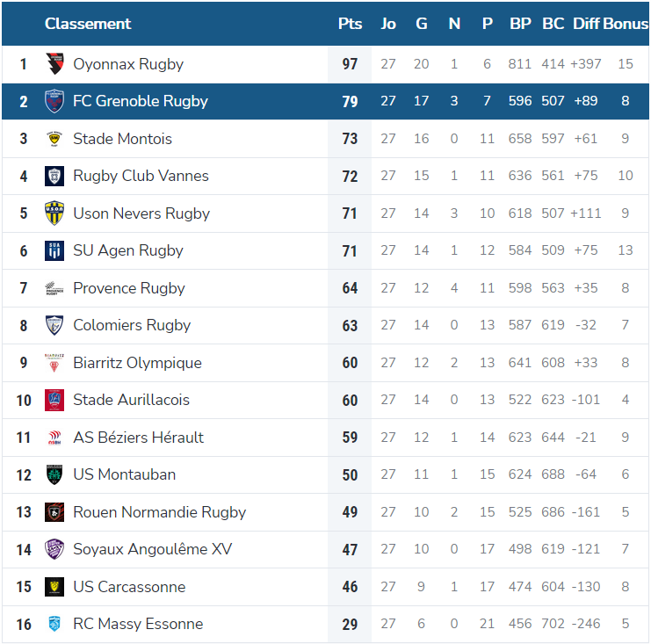The image size is (651, 644).
Task: Click the Rugby Club Vannes badge
Action: (x=54, y=176)
